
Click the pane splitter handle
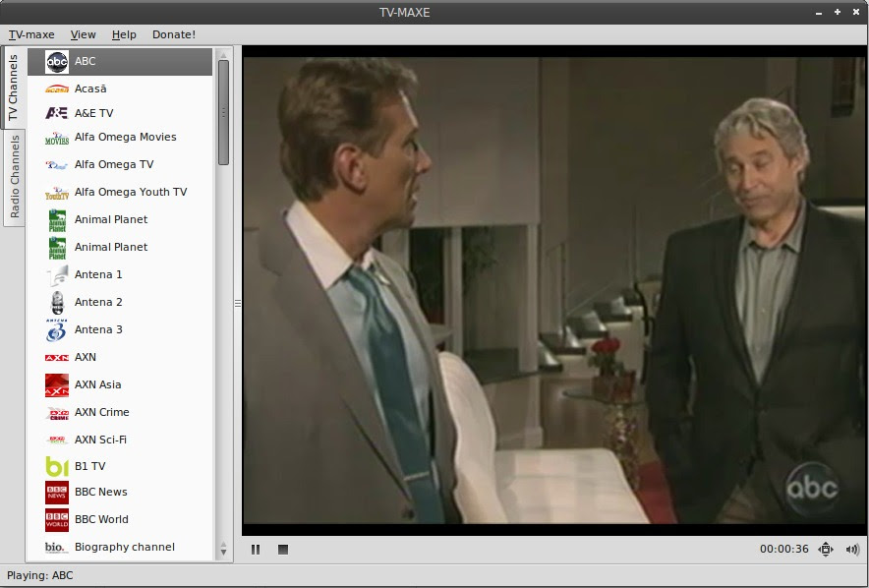238,303
